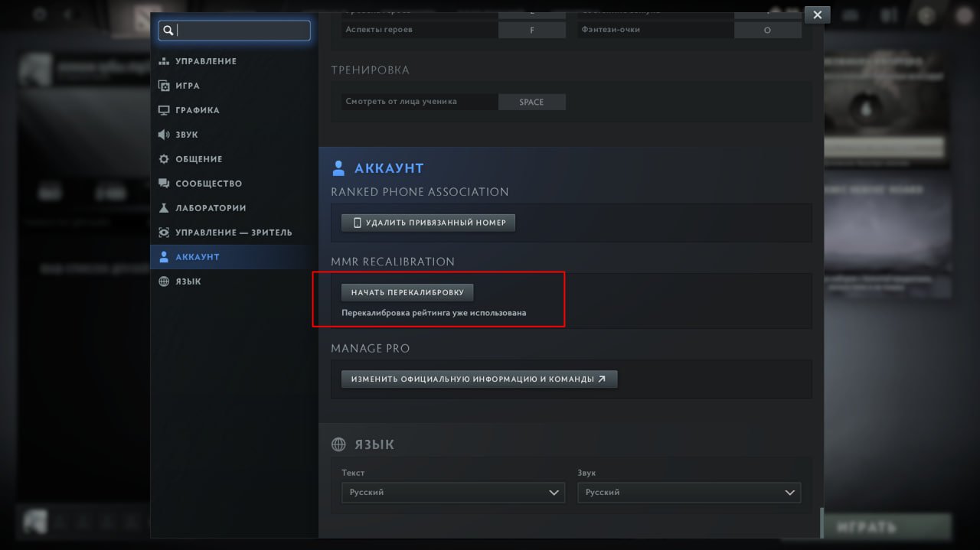
Task: Switch to the Аккаунт sidebar section
Action: (197, 257)
